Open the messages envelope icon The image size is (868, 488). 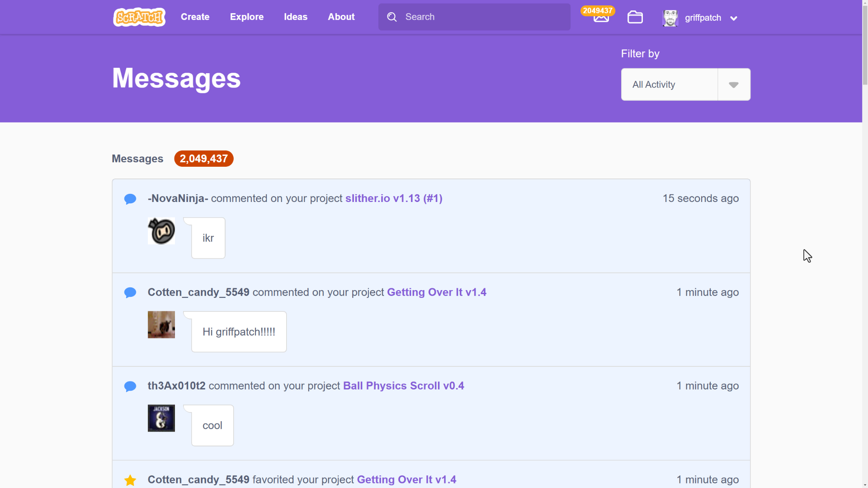(601, 18)
